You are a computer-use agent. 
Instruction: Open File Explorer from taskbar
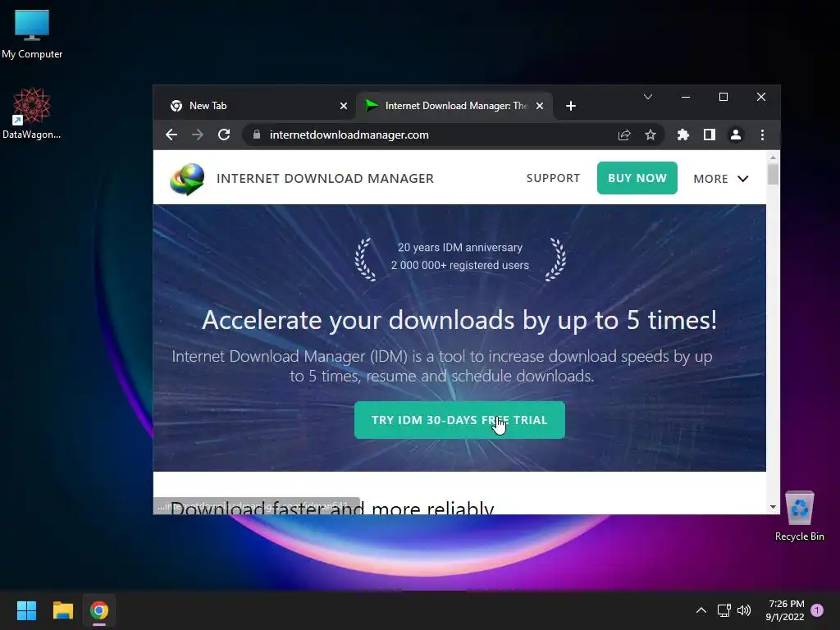62,610
